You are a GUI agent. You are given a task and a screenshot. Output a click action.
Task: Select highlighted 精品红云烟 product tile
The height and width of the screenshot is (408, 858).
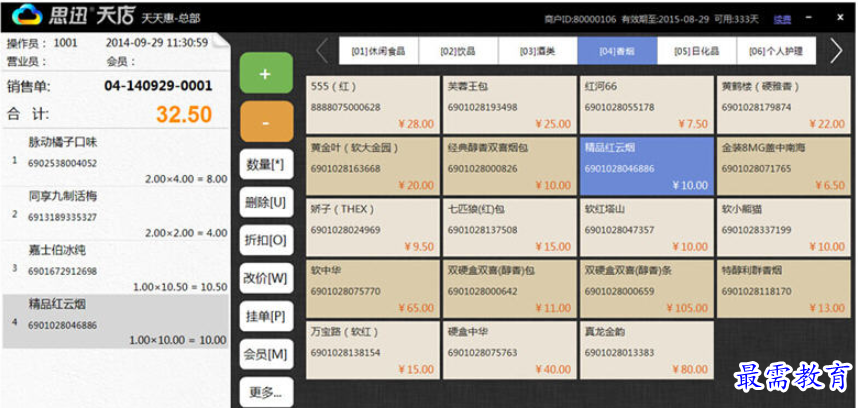(x=647, y=166)
